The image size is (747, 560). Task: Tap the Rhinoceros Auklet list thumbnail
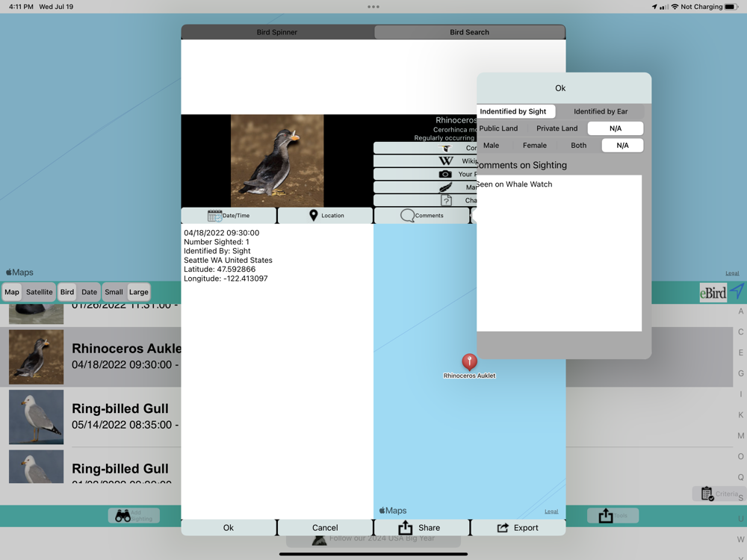(36, 357)
